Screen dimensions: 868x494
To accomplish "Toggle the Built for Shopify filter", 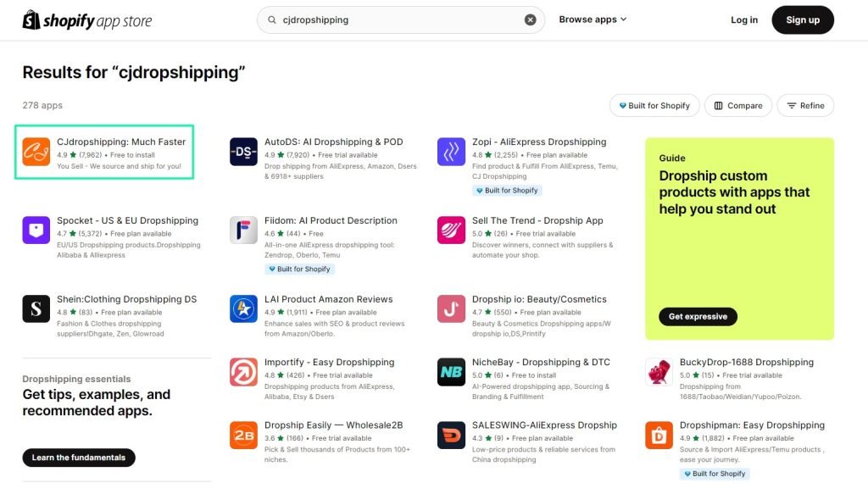I will (x=654, y=106).
